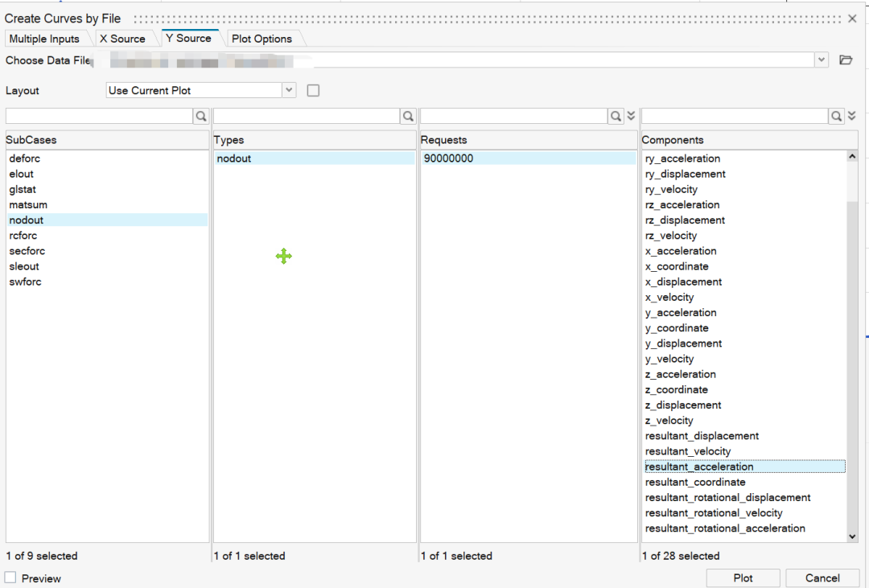Select the rz_displacement component
The image size is (869, 588).
[x=745, y=220]
